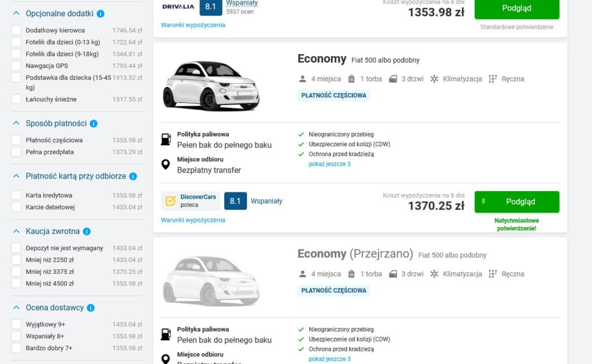Select Łańcuchy śnieżne filter checkbox
Image resolution: width=592 pixels, height=364 pixels.
click(x=16, y=99)
